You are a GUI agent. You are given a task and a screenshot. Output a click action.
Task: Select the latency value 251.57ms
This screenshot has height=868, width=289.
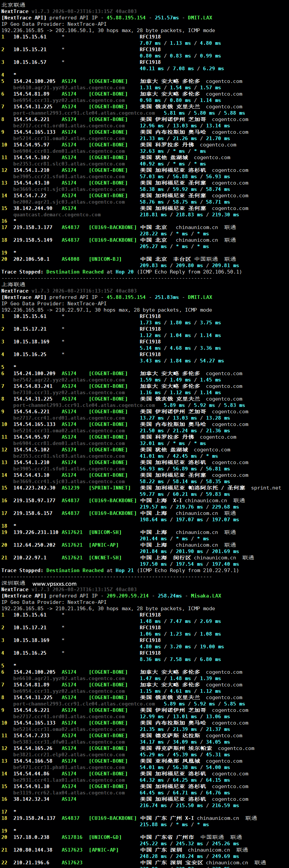pos(167,18)
